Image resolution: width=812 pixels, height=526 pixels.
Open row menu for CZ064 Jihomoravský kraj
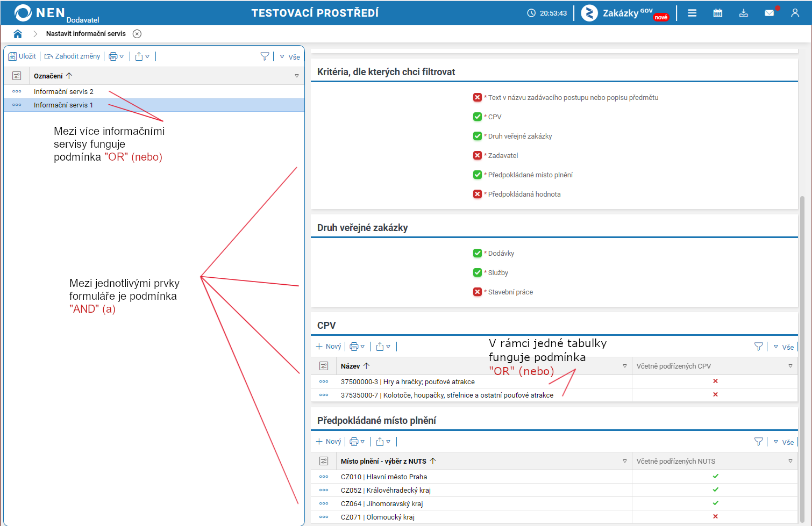pyautogui.click(x=324, y=503)
